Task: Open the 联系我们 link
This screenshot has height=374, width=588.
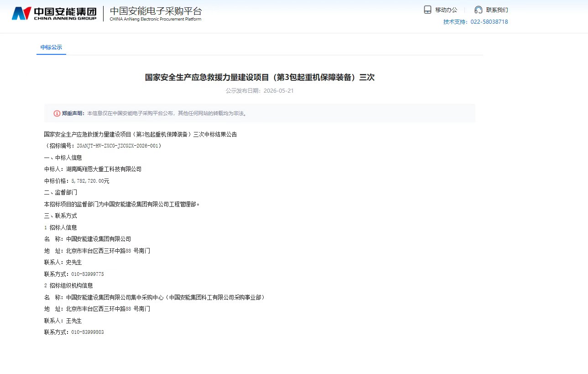Action: tap(497, 10)
